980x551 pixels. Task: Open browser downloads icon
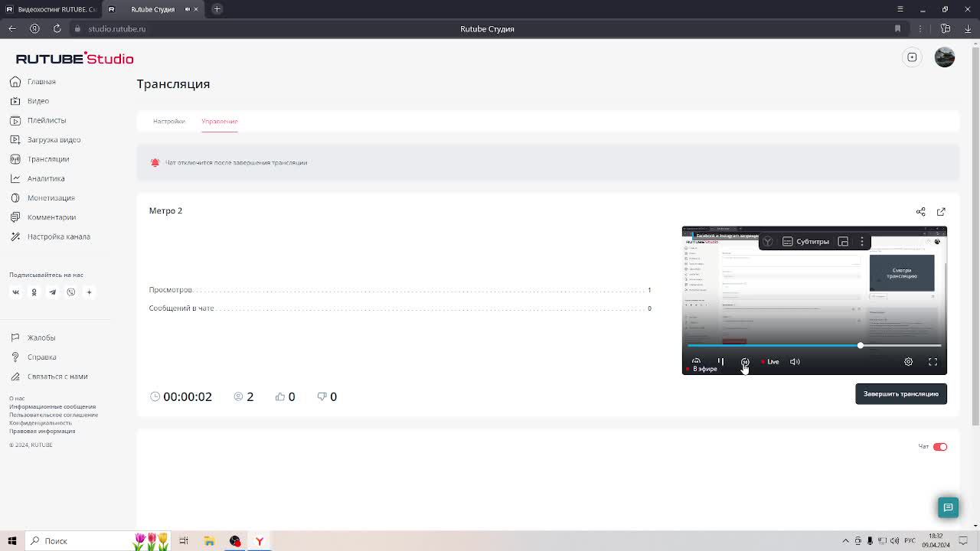click(969, 29)
